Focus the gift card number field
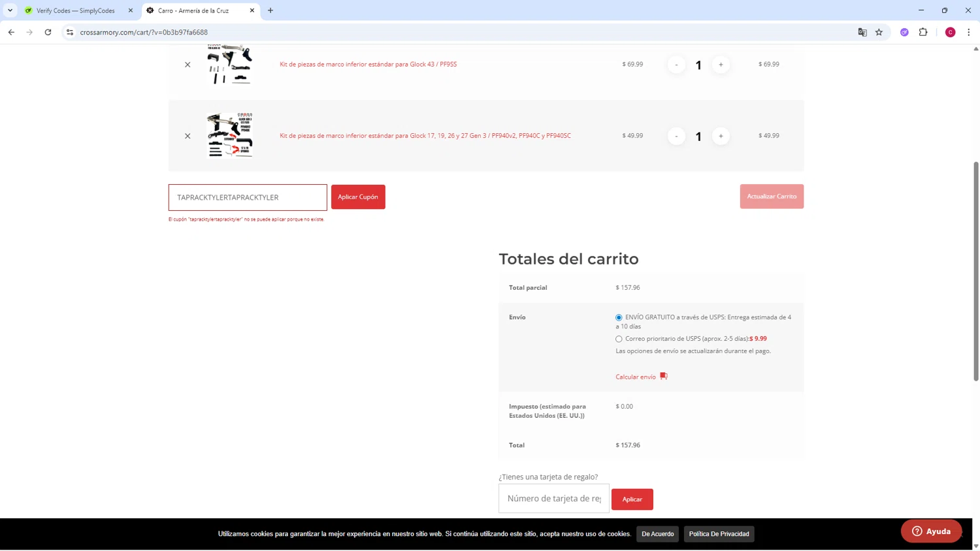Viewport: 980px width, 551px height. point(554,499)
